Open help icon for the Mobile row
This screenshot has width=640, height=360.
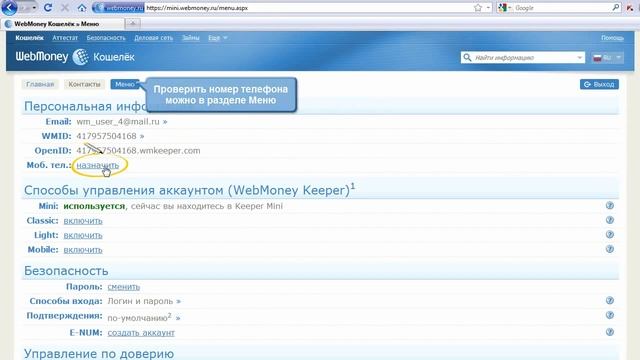[x=610, y=249]
